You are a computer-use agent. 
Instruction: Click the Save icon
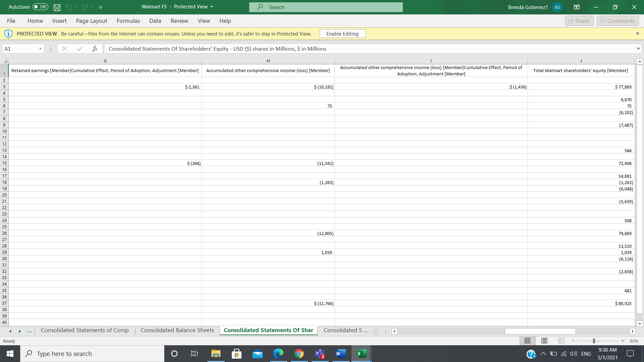point(57,7)
